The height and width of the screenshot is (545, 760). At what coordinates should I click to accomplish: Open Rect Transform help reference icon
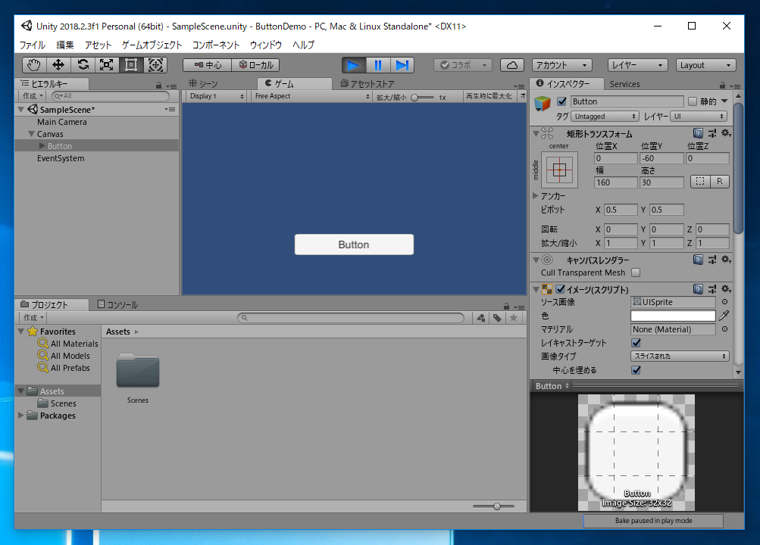(697, 133)
